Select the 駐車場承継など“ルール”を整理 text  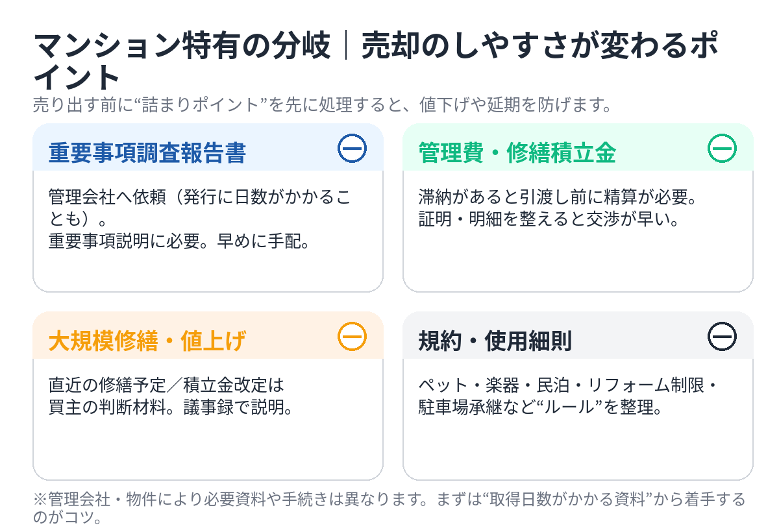(x=540, y=407)
